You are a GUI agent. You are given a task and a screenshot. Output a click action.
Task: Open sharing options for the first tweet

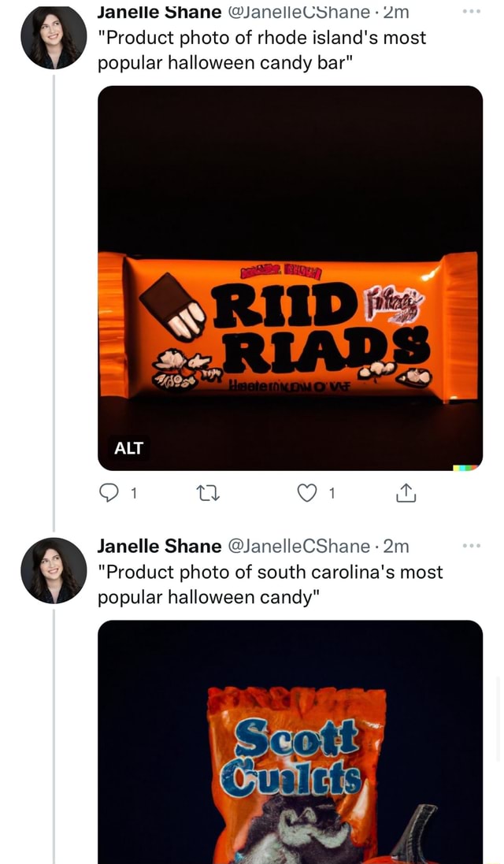[406, 493]
